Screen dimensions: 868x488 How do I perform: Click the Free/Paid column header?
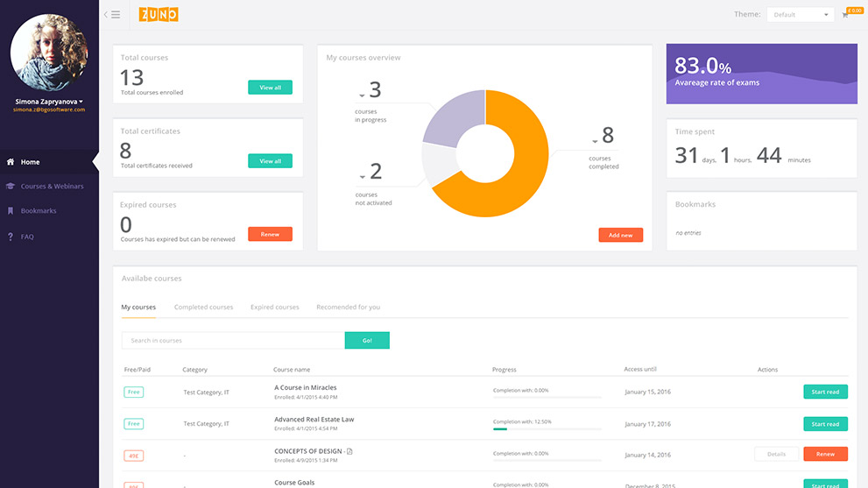[138, 370]
